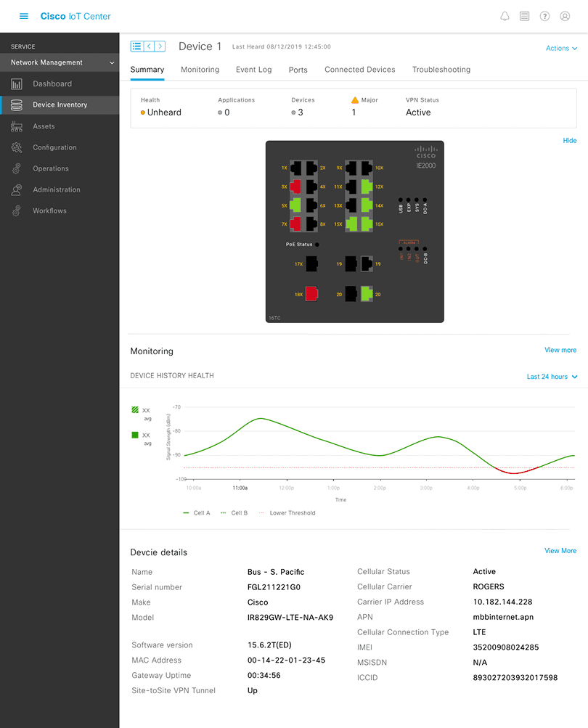Open the Last 24 hours dropdown
Viewport: 588px width, 728px height.
552,377
